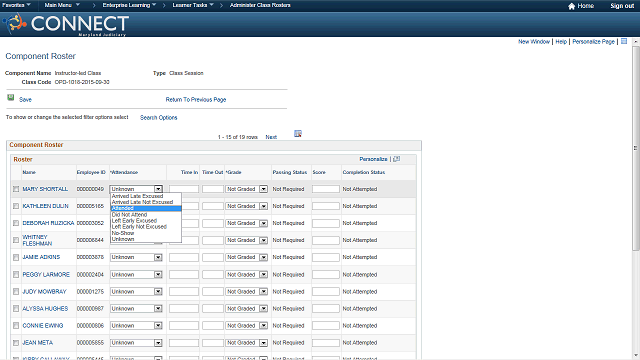Open the Enterprise Learning breadcrumb menu
Viewport: 640px width, 360px height.
tap(129, 5)
